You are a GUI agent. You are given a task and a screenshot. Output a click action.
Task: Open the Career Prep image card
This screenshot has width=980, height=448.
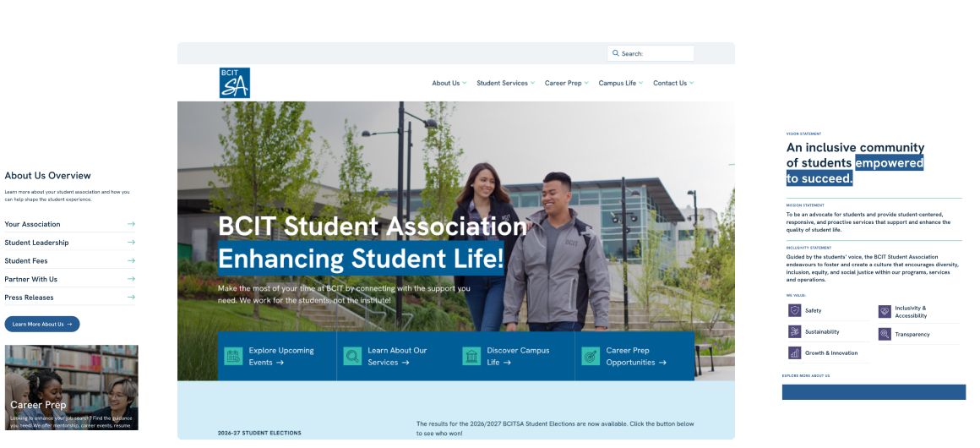pos(71,387)
